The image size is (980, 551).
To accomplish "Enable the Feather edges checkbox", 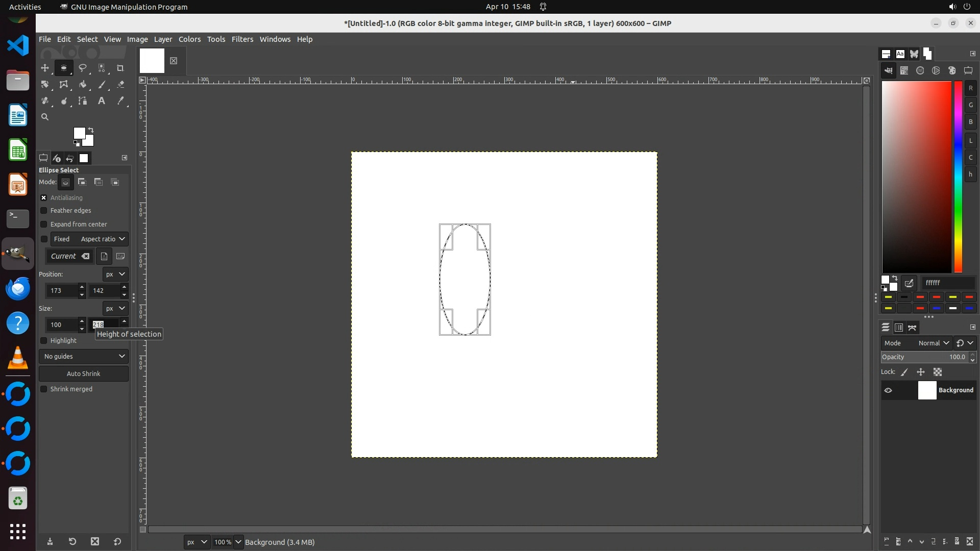I will [44, 211].
